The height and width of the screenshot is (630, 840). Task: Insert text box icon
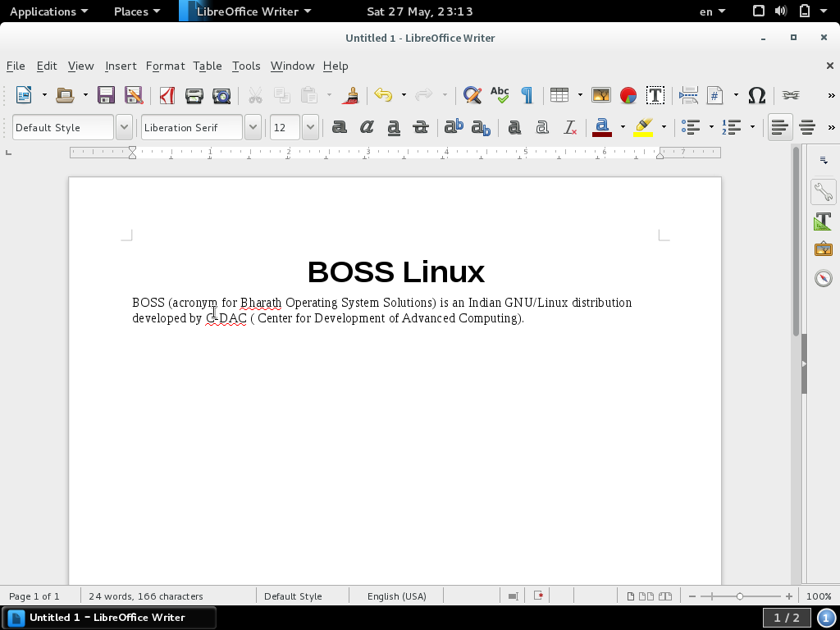655,95
